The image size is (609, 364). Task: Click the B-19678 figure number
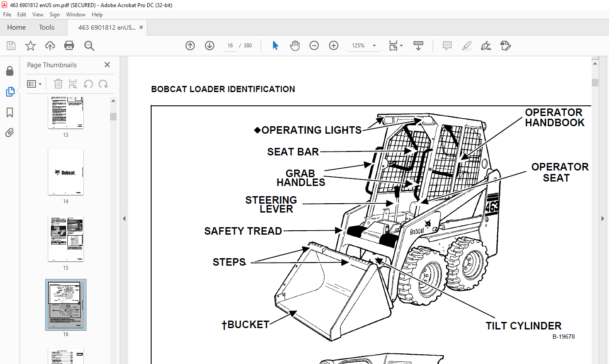click(563, 337)
